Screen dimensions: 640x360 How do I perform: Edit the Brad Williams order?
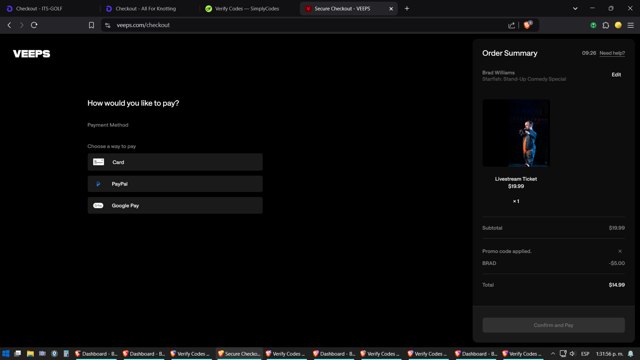tap(616, 75)
